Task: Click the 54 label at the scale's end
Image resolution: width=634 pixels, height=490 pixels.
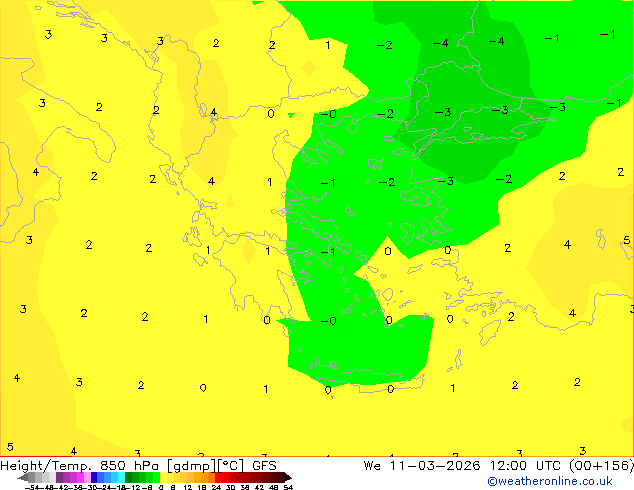Action: (288, 487)
